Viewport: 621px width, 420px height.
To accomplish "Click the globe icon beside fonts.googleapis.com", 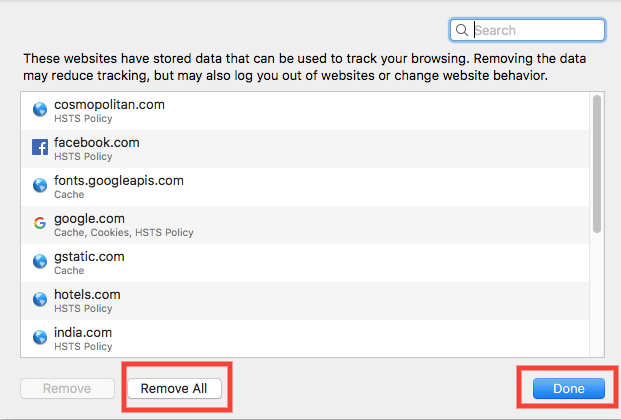I will pyautogui.click(x=40, y=185).
